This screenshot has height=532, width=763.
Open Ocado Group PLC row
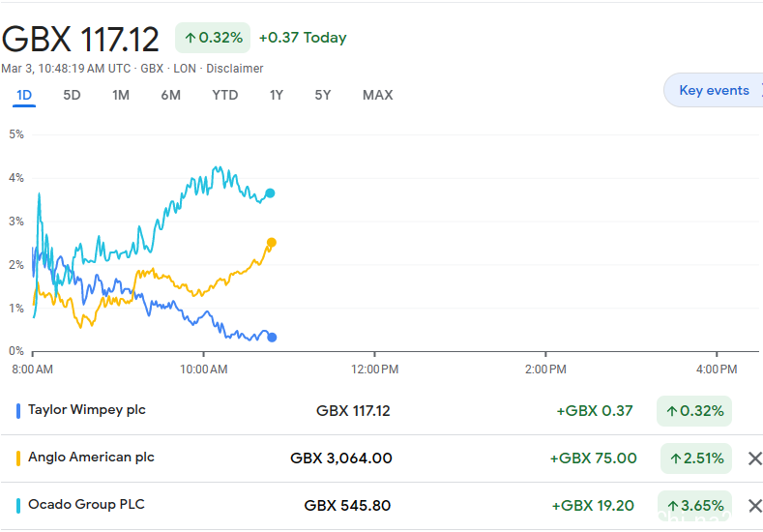click(381, 506)
